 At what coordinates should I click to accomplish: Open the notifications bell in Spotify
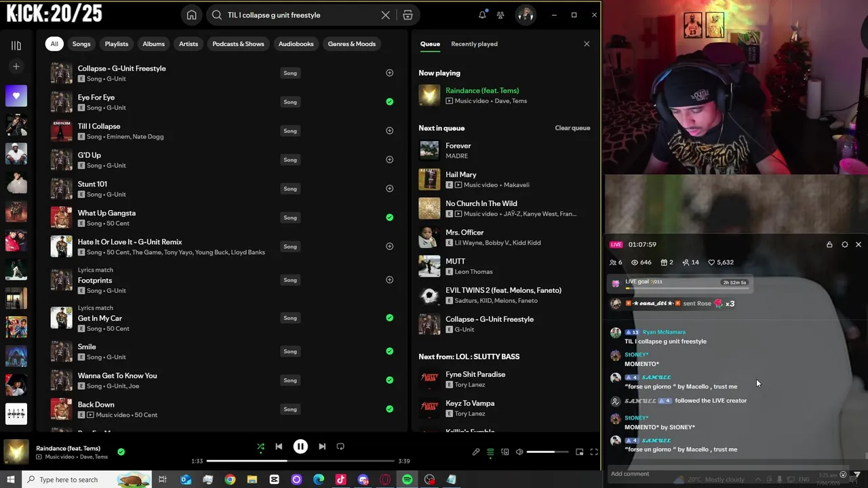482,15
